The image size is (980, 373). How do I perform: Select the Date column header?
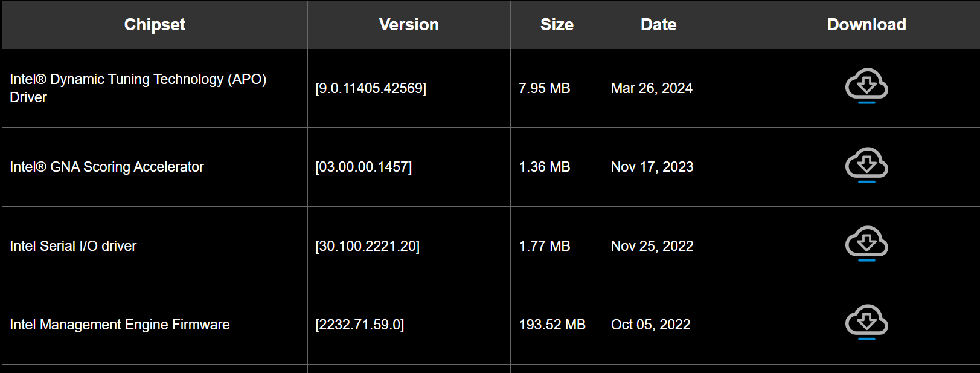coord(658,25)
